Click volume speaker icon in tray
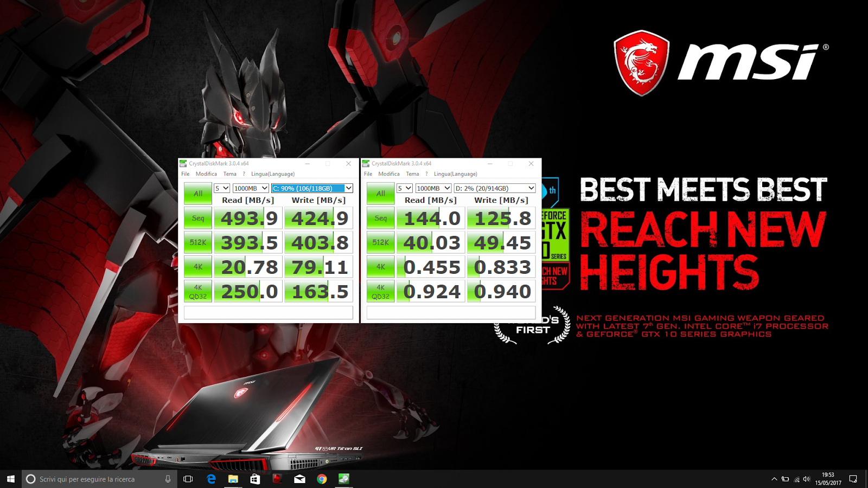This screenshot has height=488, width=868. pyautogui.click(x=807, y=479)
